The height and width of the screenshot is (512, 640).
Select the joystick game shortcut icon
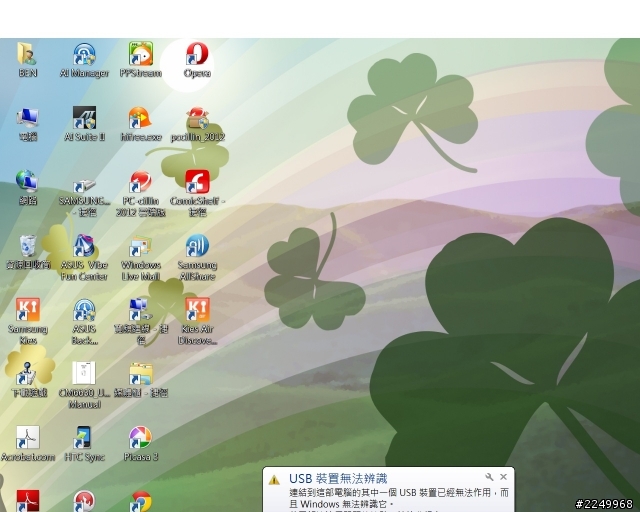28,374
